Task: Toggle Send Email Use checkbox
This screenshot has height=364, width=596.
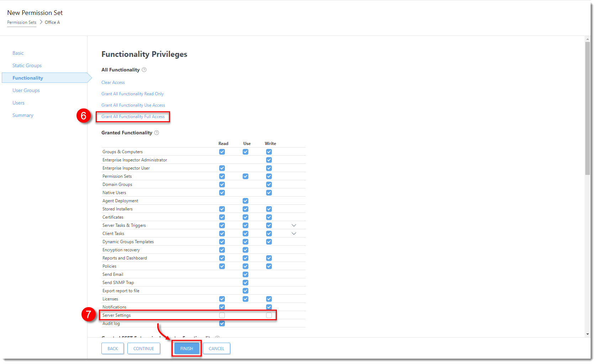Action: (246, 274)
